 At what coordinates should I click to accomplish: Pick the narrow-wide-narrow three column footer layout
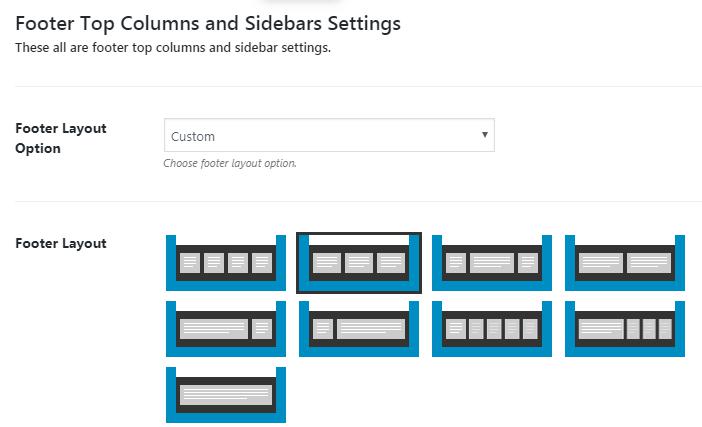point(492,263)
